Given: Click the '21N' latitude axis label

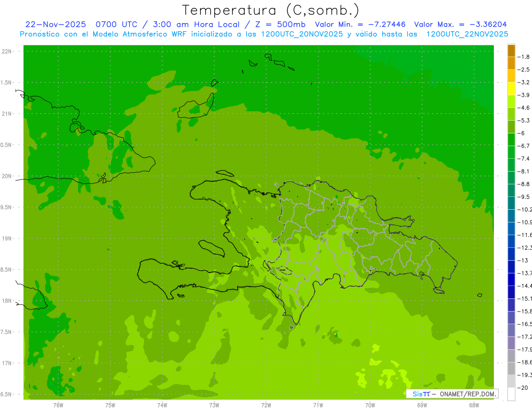Looking at the screenshot, I should 7,114.
